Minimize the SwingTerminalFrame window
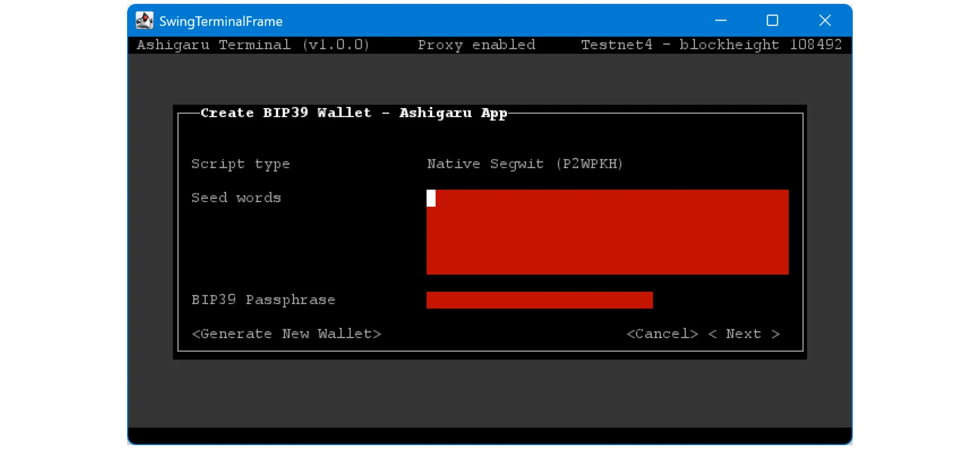 tap(721, 20)
